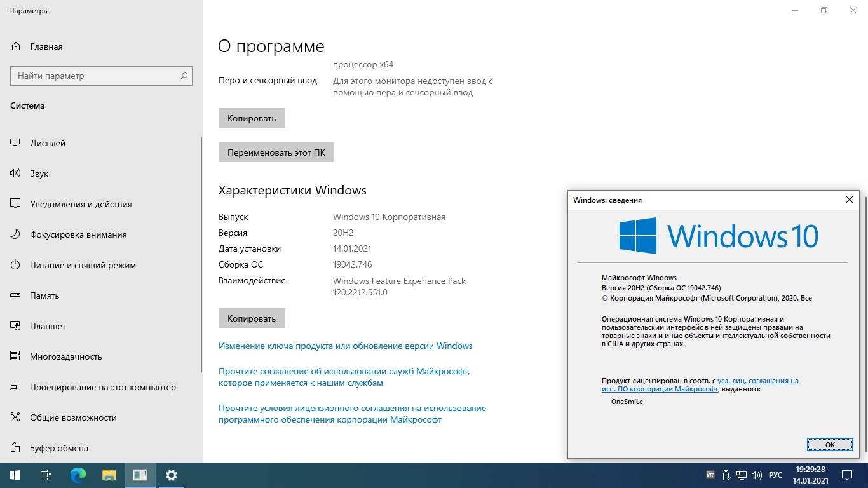The width and height of the screenshot is (868, 488).
Task: Open Звук settings
Action: coord(39,173)
